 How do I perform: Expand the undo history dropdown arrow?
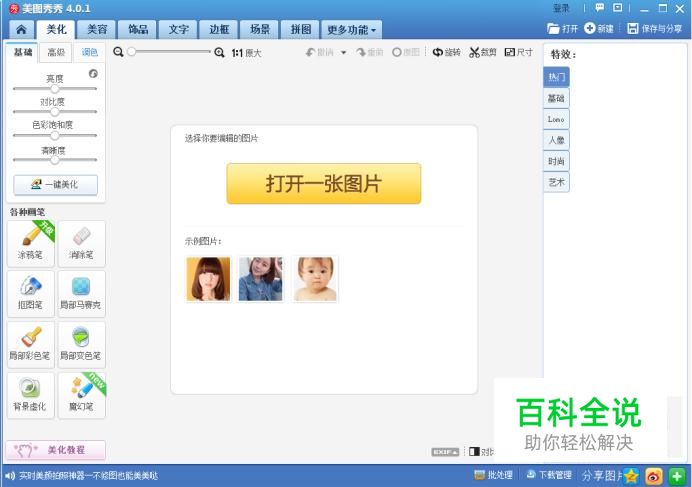click(x=343, y=53)
